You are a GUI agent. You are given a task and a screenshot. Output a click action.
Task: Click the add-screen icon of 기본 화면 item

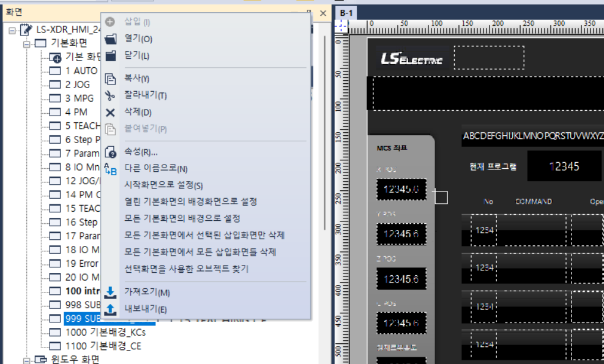[x=56, y=58]
